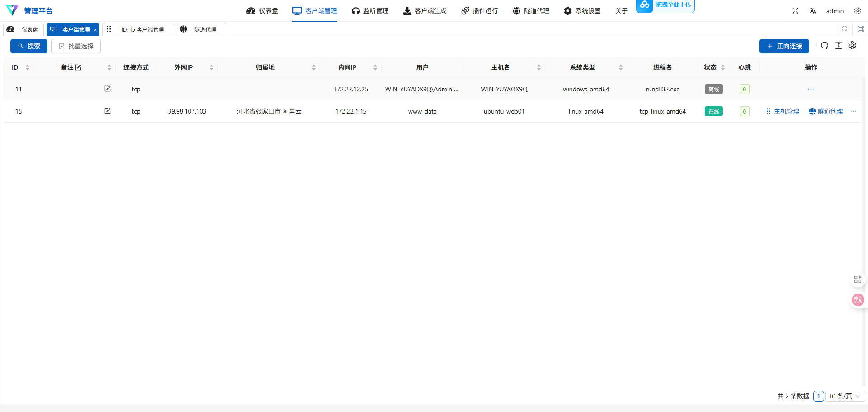
Task: Click the blue 搜索 button
Action: [29, 46]
